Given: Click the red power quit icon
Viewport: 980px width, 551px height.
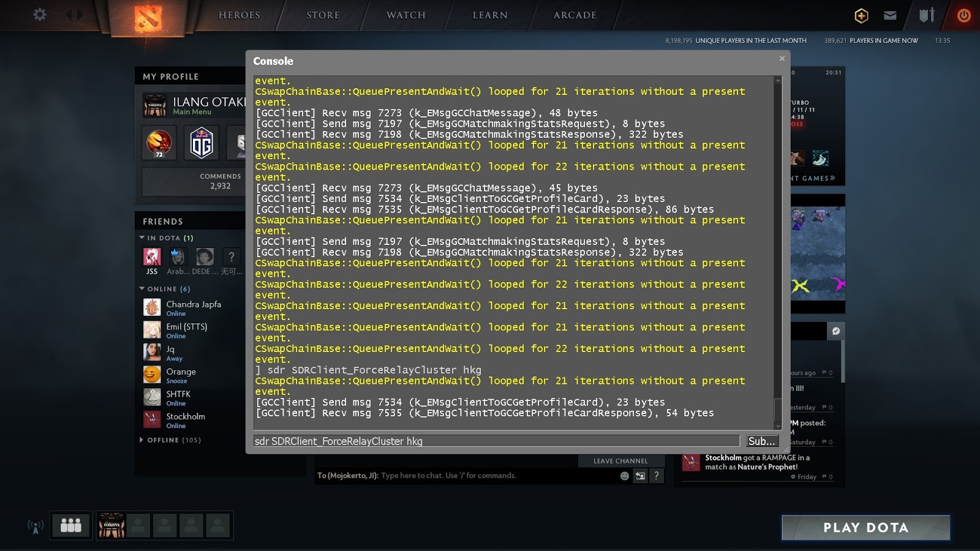Looking at the screenshot, I should coord(963,15).
